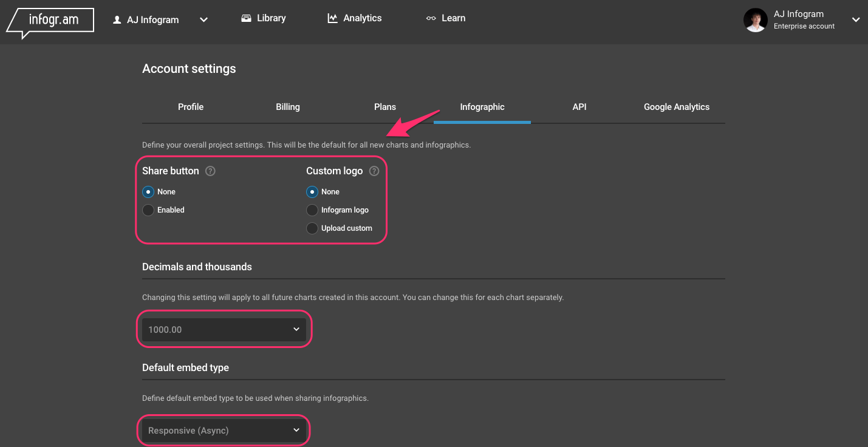Screen dimensions: 868x447
Task: Open the default embed type dropdown
Action: coord(224,430)
